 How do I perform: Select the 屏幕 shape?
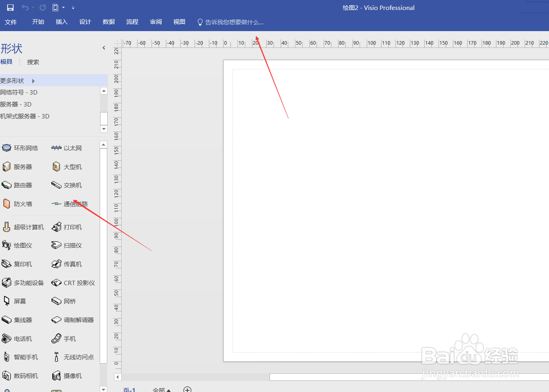tap(14, 301)
